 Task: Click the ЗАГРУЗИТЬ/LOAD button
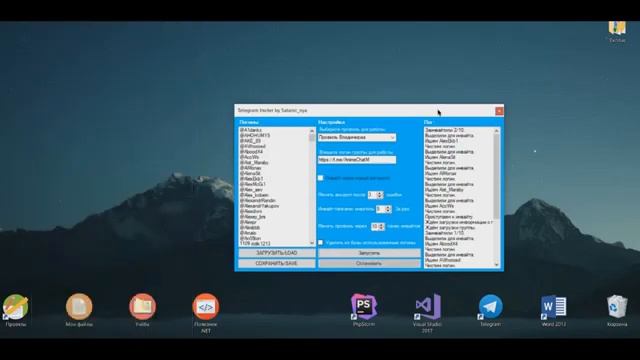277,253
